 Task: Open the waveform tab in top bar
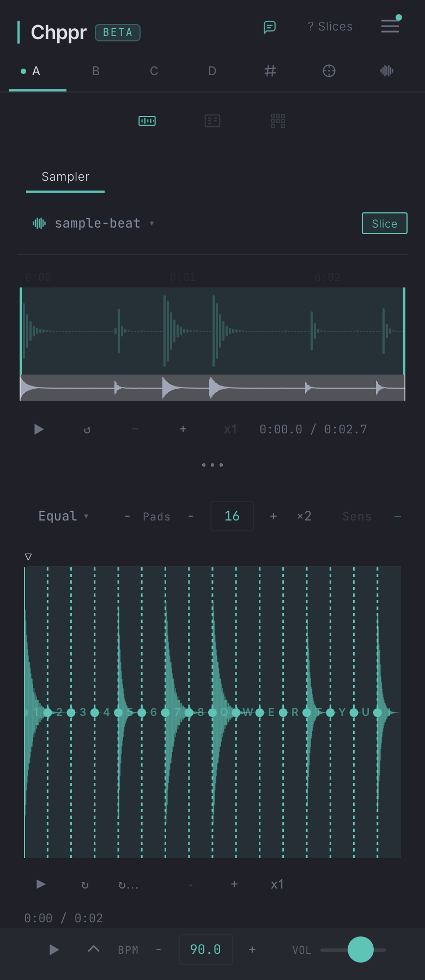[x=387, y=71]
